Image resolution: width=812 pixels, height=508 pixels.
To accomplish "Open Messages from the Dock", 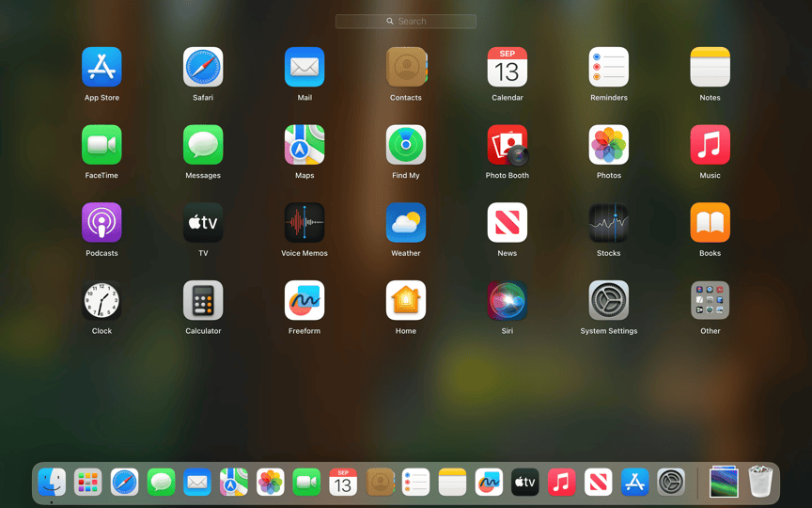I will tap(161, 482).
